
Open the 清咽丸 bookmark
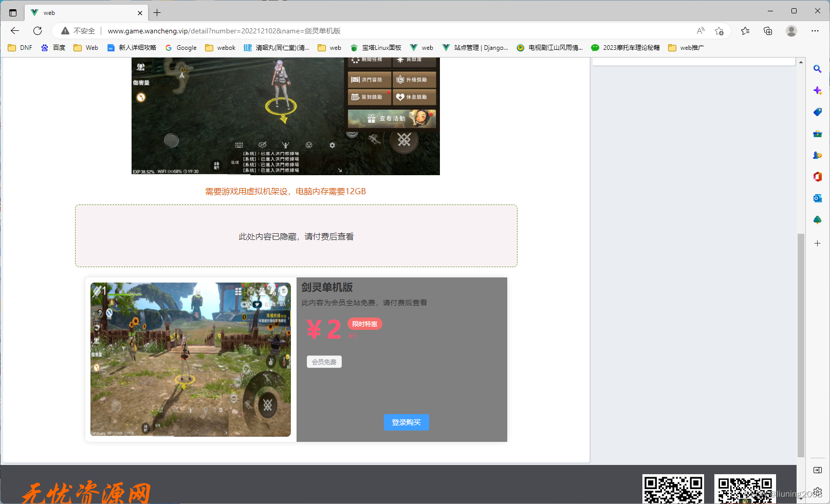(x=276, y=48)
